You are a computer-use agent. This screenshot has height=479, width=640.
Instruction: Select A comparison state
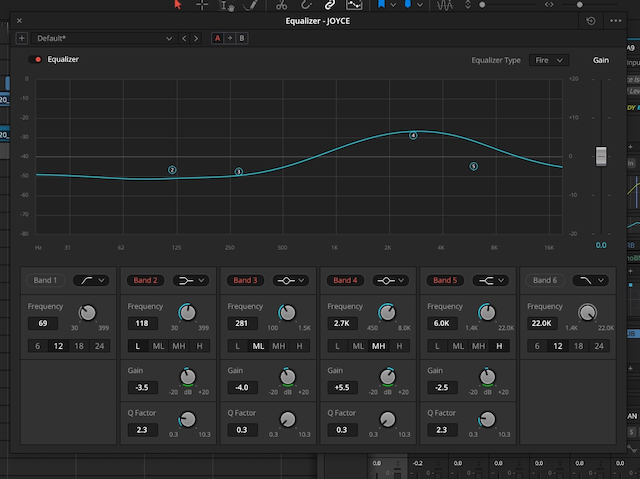pos(217,38)
